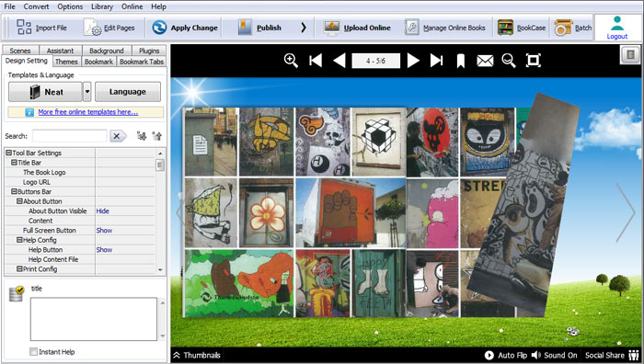Image resolution: width=644 pixels, height=364 pixels.
Task: Collapse the Help Config node
Action: 19,240
